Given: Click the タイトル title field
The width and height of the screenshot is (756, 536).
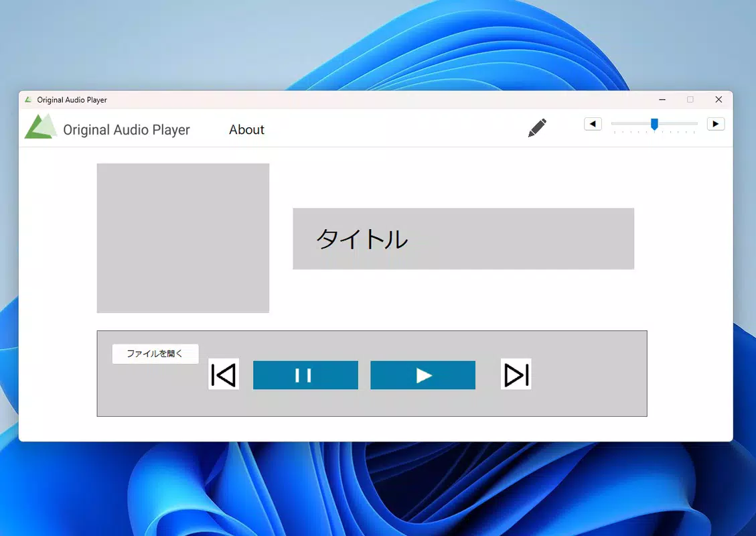Looking at the screenshot, I should 463,239.
